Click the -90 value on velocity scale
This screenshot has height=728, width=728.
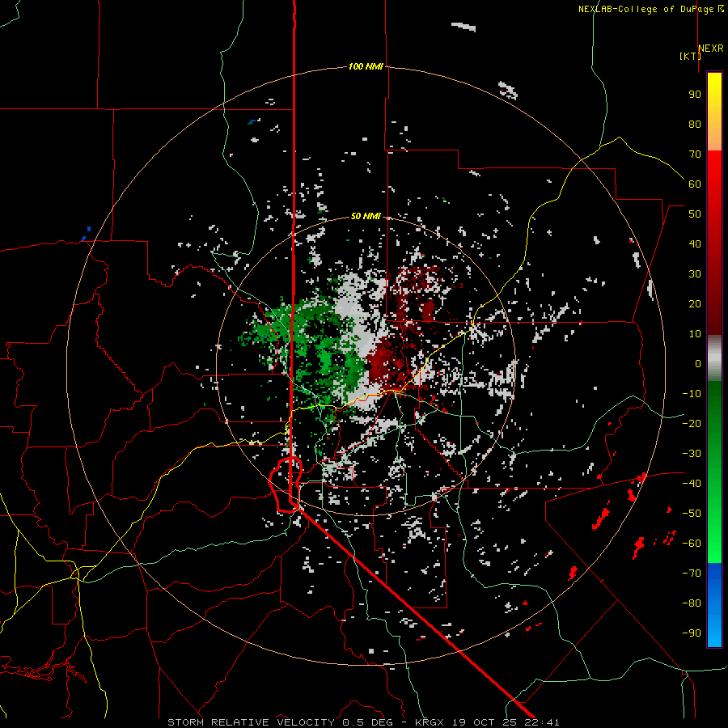point(692,633)
